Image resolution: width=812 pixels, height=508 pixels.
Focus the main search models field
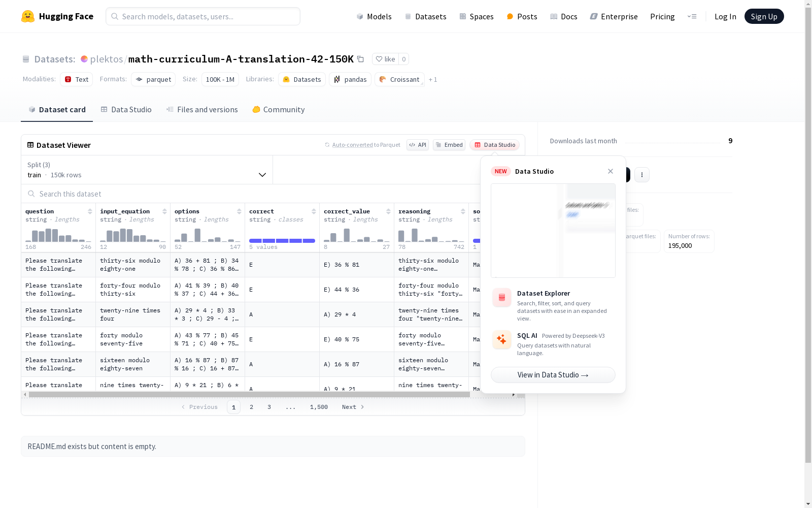click(203, 16)
